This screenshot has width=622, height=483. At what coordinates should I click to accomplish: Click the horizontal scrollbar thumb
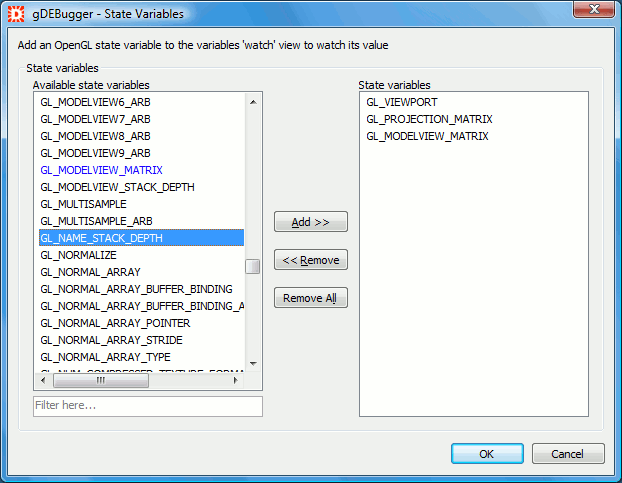click(100, 381)
